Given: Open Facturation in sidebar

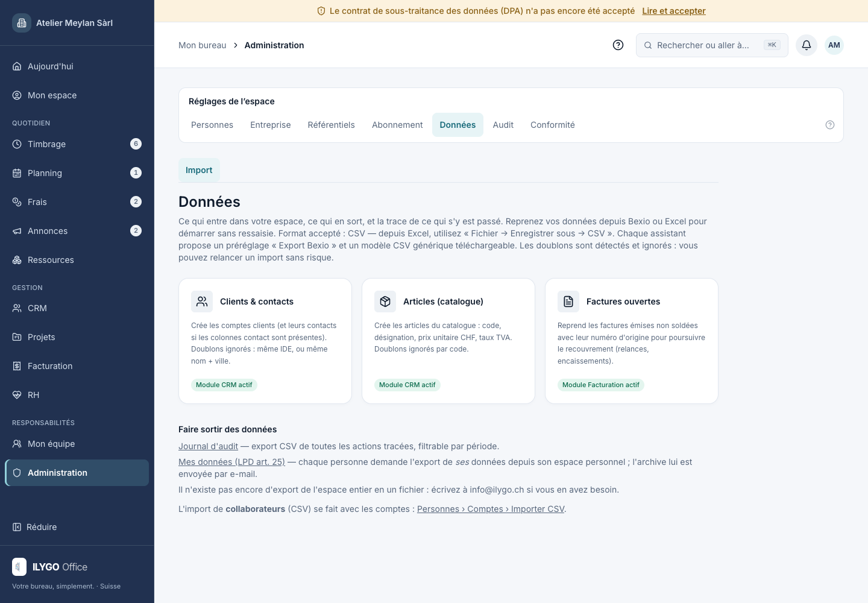Looking at the screenshot, I should pyautogui.click(x=77, y=366).
